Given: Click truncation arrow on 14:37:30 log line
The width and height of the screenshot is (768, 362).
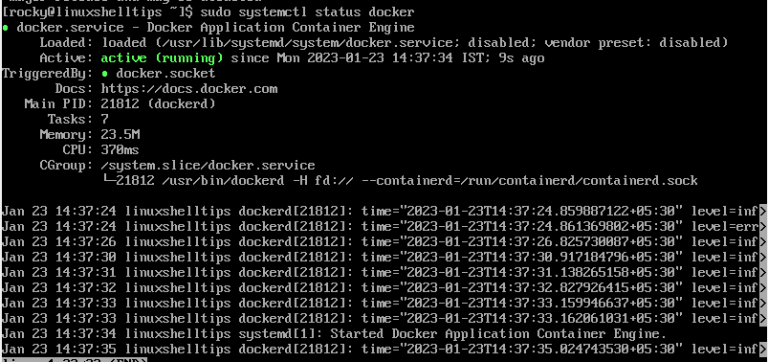Looking at the screenshot, I should coord(763,257).
